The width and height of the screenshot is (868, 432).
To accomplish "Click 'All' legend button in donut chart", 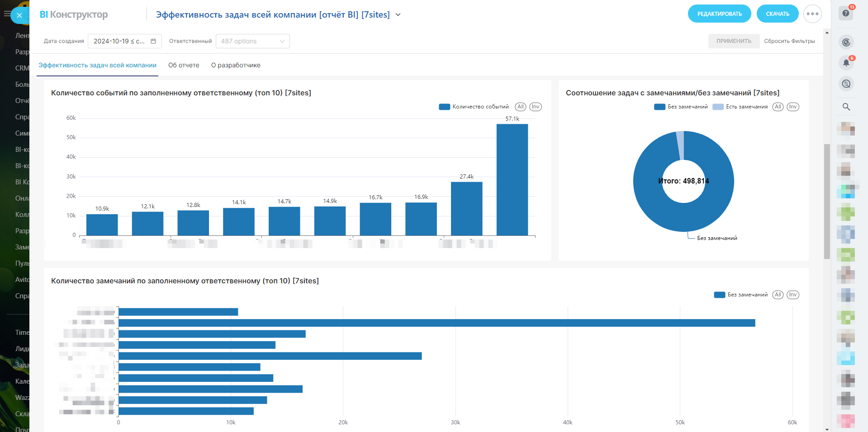I will (778, 107).
